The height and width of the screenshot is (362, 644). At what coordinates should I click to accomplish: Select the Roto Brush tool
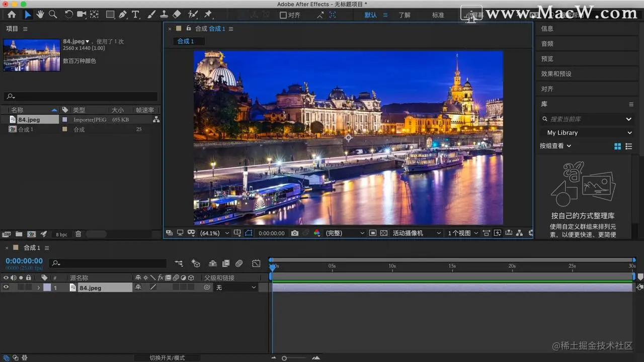click(193, 15)
